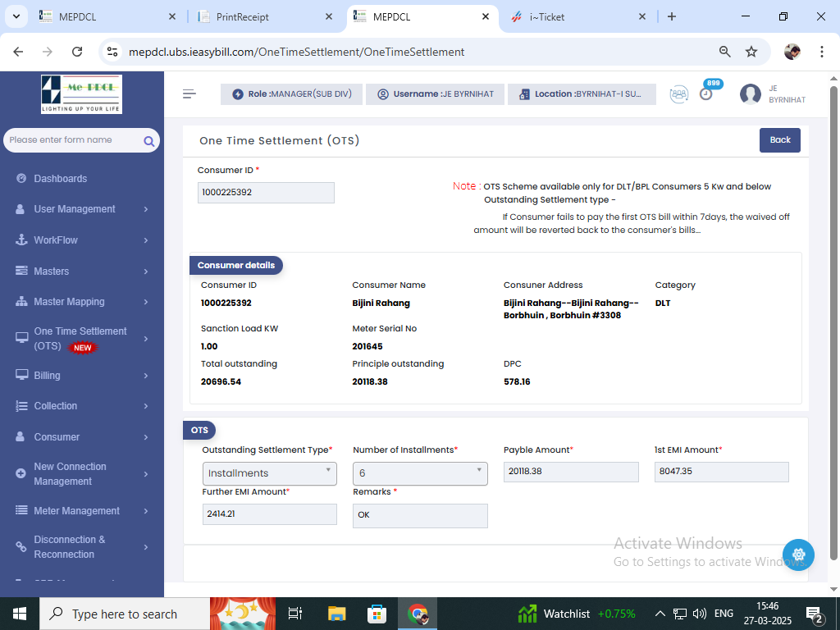Image resolution: width=840 pixels, height=630 pixels.
Task: Click the Master Mapping hierarchy icon
Action: tap(21, 302)
